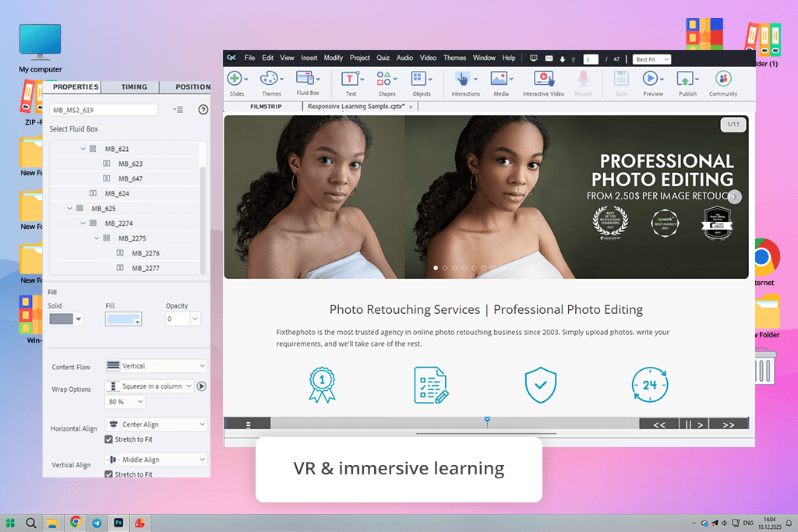This screenshot has width=798, height=532.
Task: Open the Insert menu
Action: [x=309, y=58]
